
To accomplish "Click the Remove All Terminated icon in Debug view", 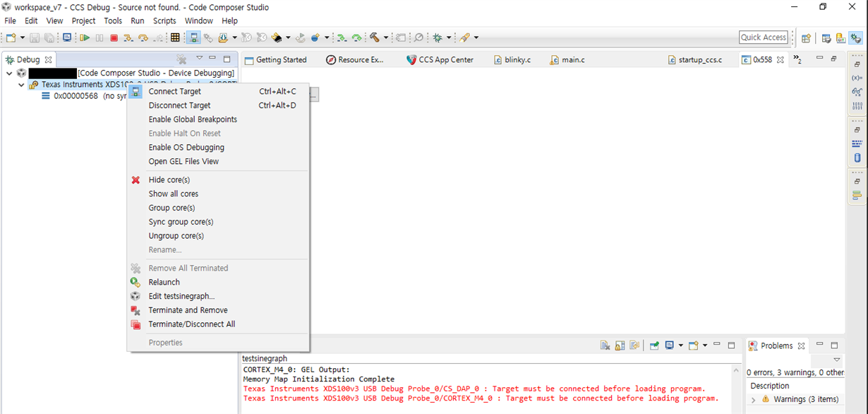I will click(181, 59).
